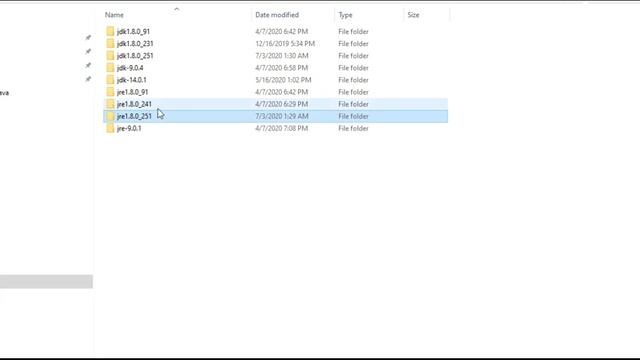Viewport: 640px width, 360px height.
Task: Click date 7/3/2020 1:30 AM
Action: pyautogui.click(x=282, y=56)
